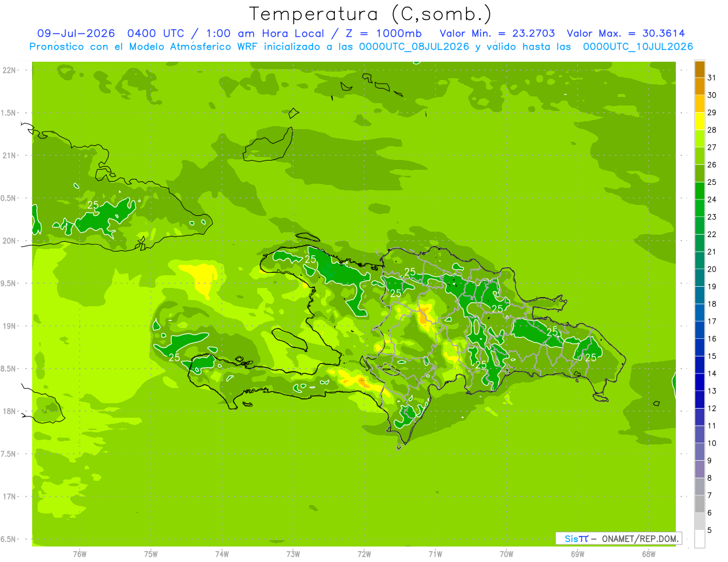Click the colorbar label '31'
The height and width of the screenshot is (562, 728).
(x=712, y=78)
